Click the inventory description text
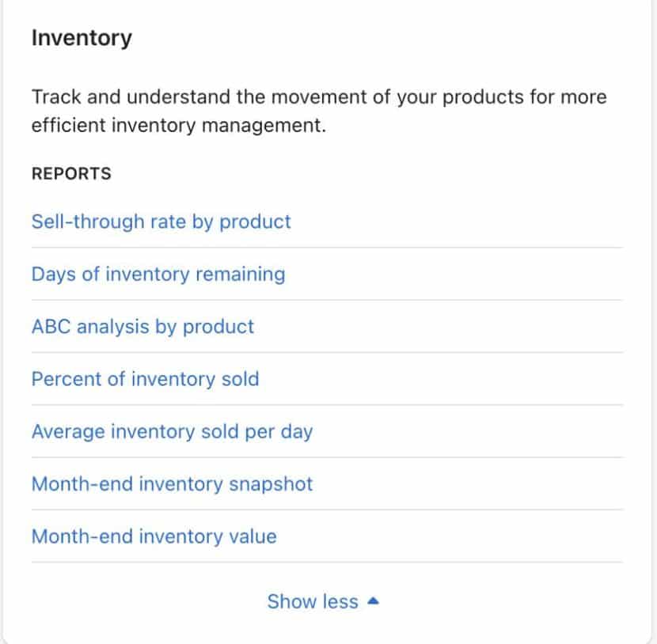The height and width of the screenshot is (644, 657). (x=318, y=111)
